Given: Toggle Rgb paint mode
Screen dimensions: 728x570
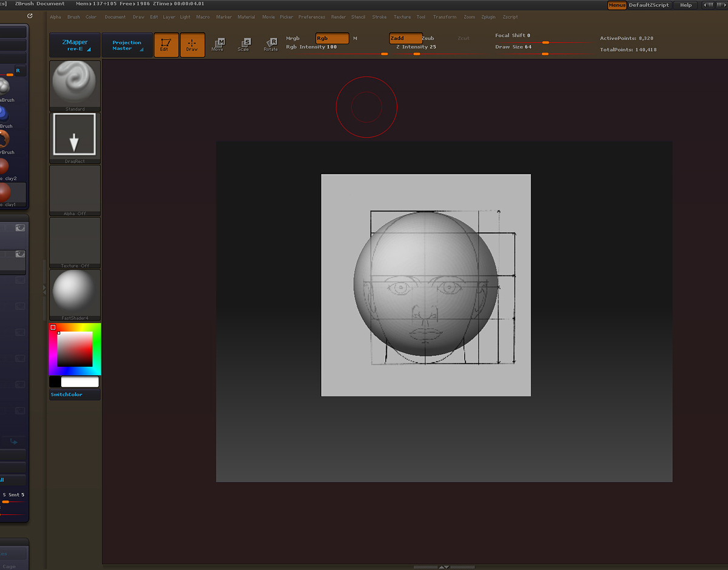Looking at the screenshot, I should (x=332, y=38).
